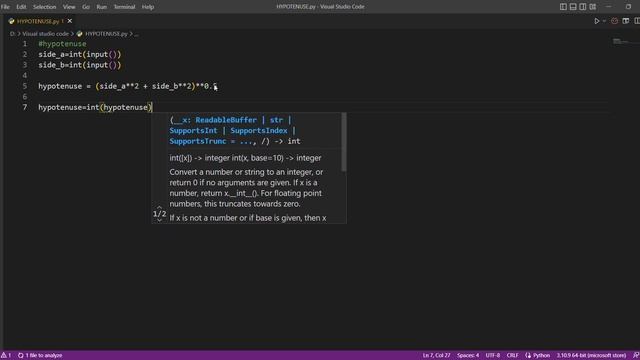Click the rightmost split-editor icon in editor toolbar
Image resolution: width=640 pixels, height=360 pixels.
(x=637, y=21)
